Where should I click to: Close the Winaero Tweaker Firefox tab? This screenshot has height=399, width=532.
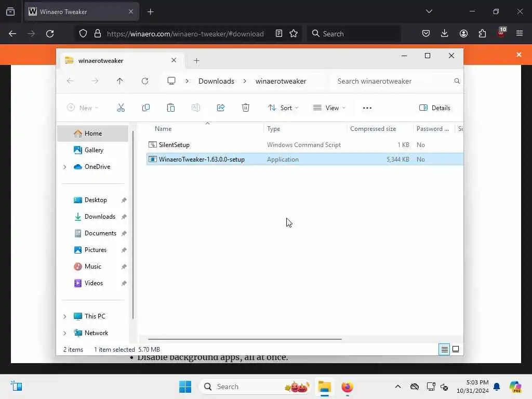pyautogui.click(x=131, y=11)
